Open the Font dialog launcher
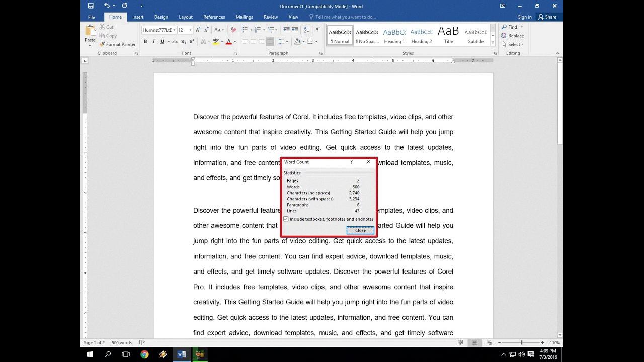This screenshot has width=644, height=362. click(x=235, y=53)
